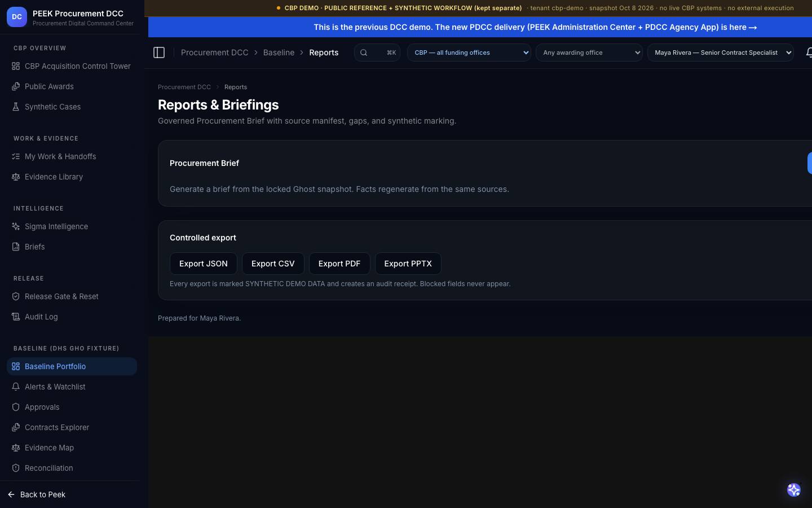Open the floating AI assistant button
The image size is (812, 508).
click(x=794, y=490)
